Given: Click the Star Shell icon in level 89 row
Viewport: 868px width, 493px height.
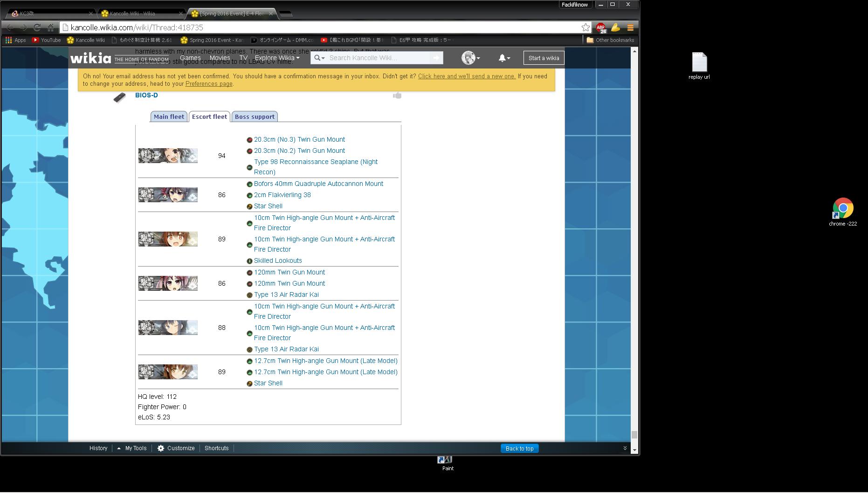Looking at the screenshot, I should pyautogui.click(x=249, y=383).
